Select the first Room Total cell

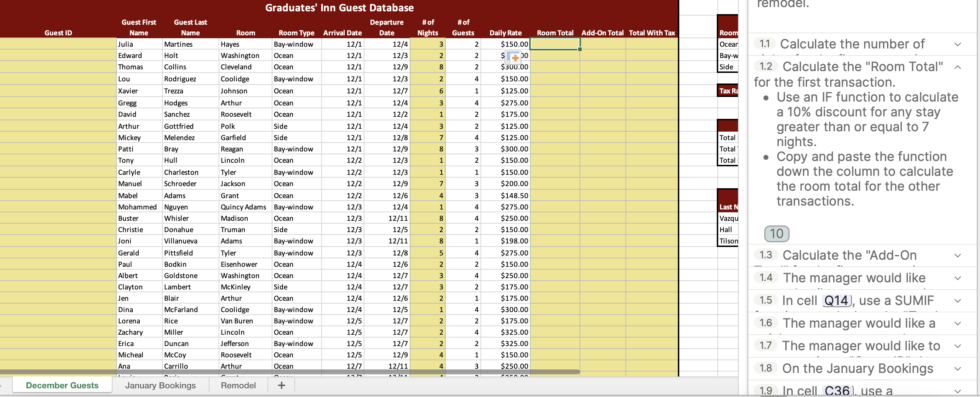(555, 44)
